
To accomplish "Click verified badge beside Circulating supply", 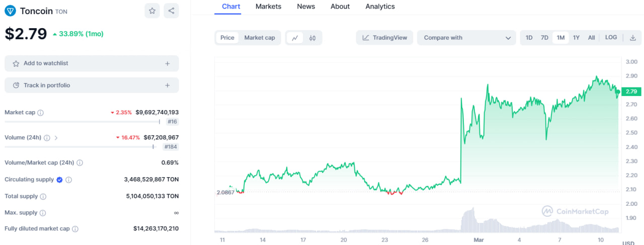I will pyautogui.click(x=59, y=180).
